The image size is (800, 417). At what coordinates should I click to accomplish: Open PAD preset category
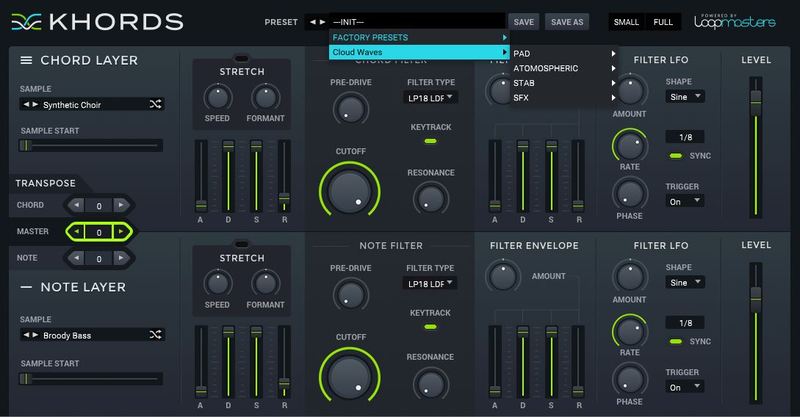[x=564, y=54]
